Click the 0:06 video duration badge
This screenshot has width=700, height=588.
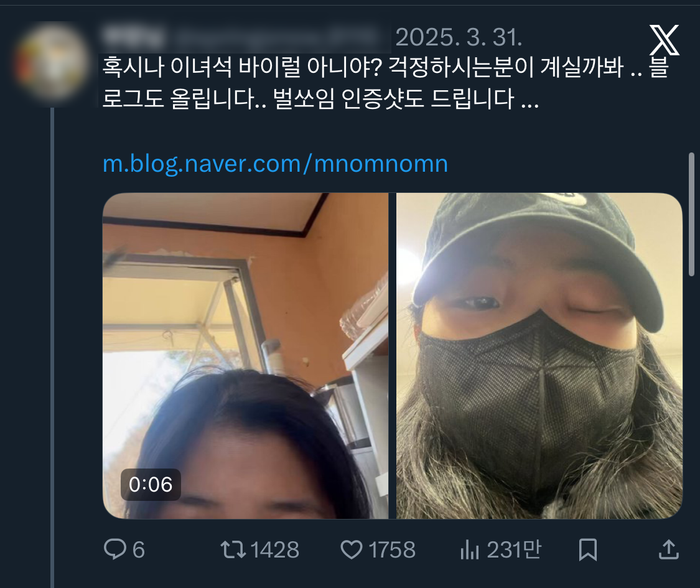coord(151,484)
